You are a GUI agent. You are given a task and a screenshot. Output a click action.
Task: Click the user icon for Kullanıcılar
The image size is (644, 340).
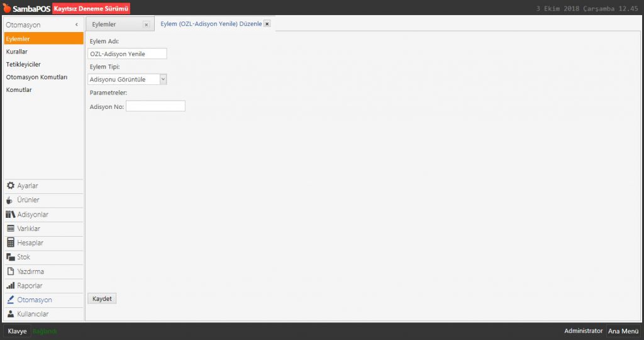coord(11,314)
